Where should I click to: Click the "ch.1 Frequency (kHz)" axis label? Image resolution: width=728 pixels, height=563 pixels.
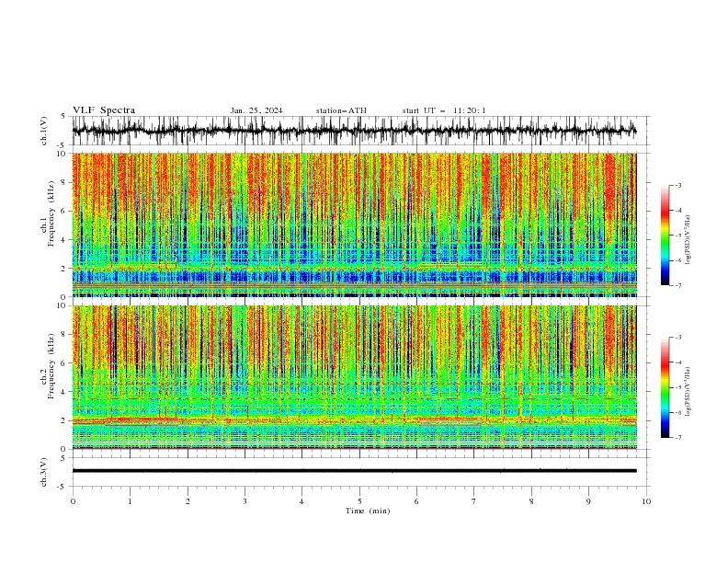click(48, 213)
